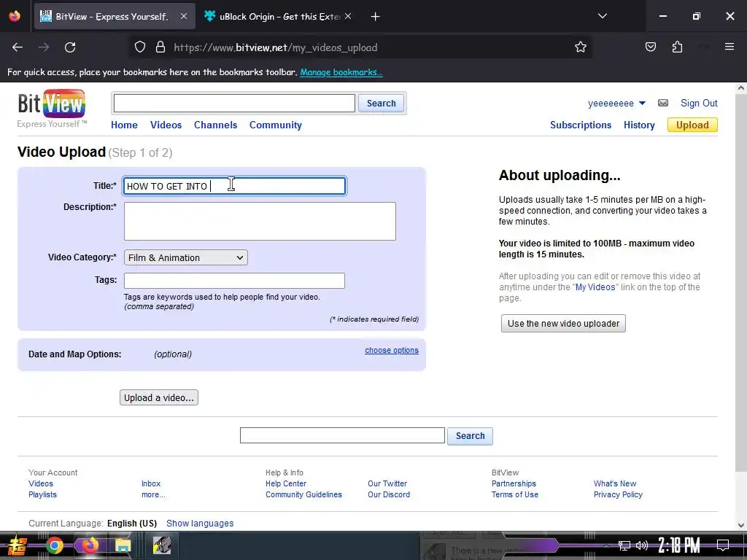Open Partnerships link
The height and width of the screenshot is (560, 747).
514,484
